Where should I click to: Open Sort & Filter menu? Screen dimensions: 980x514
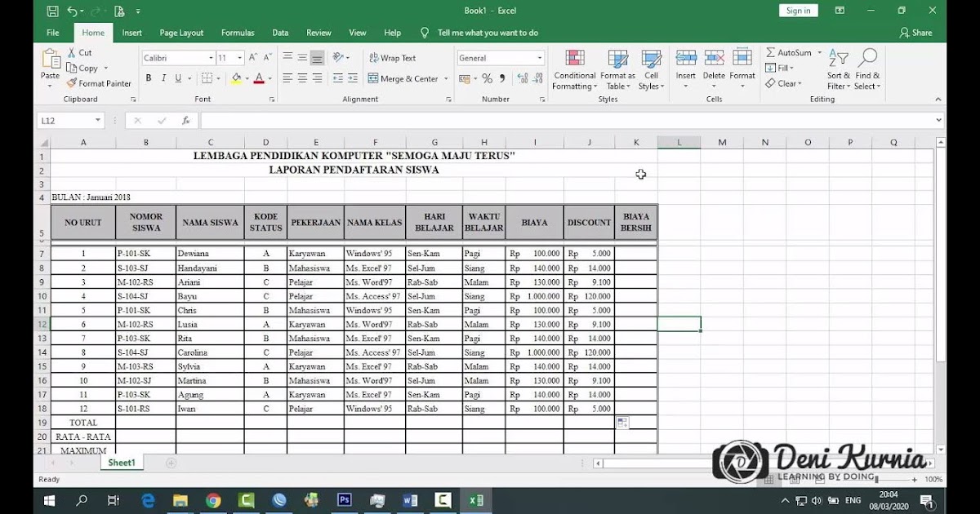tap(839, 69)
